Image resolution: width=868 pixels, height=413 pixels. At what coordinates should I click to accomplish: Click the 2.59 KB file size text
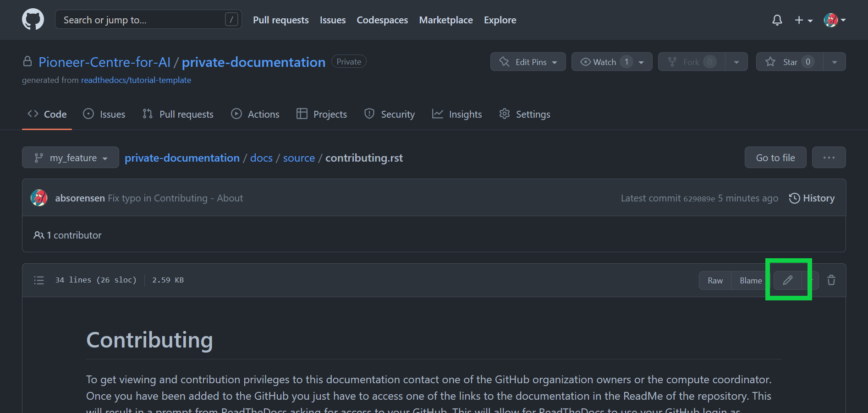(x=168, y=280)
